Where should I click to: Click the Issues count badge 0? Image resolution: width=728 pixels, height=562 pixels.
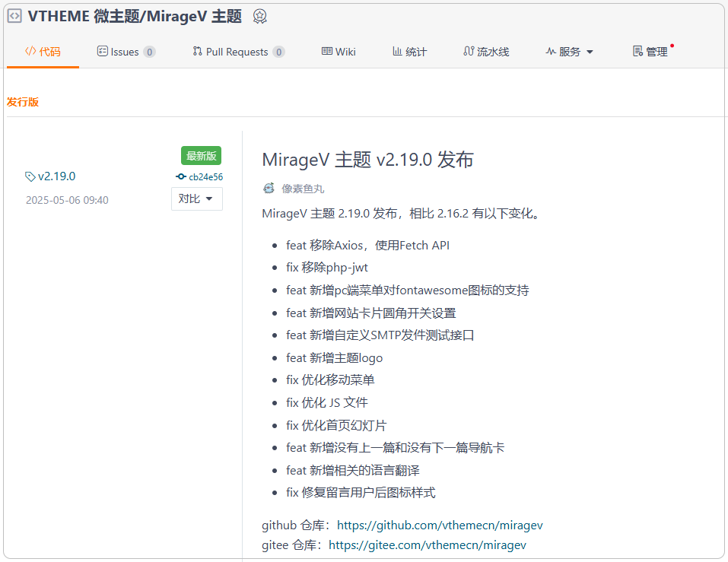150,52
